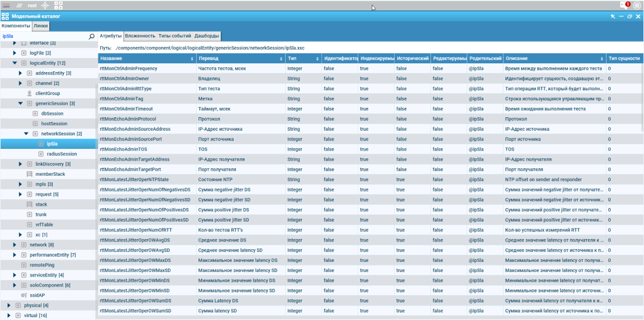This screenshot has width=644, height=320.
Task: Expand the xc tree node
Action: [20, 234]
